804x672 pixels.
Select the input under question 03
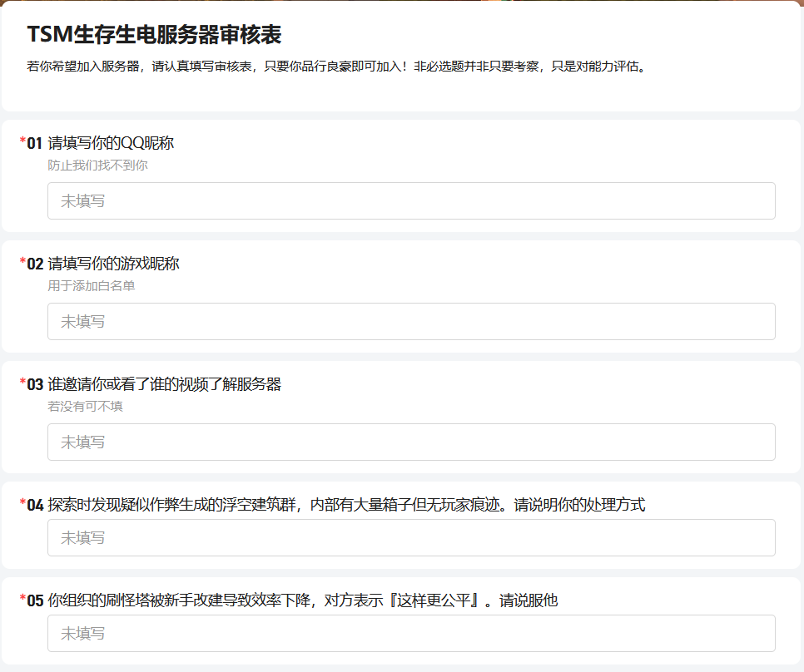411,442
